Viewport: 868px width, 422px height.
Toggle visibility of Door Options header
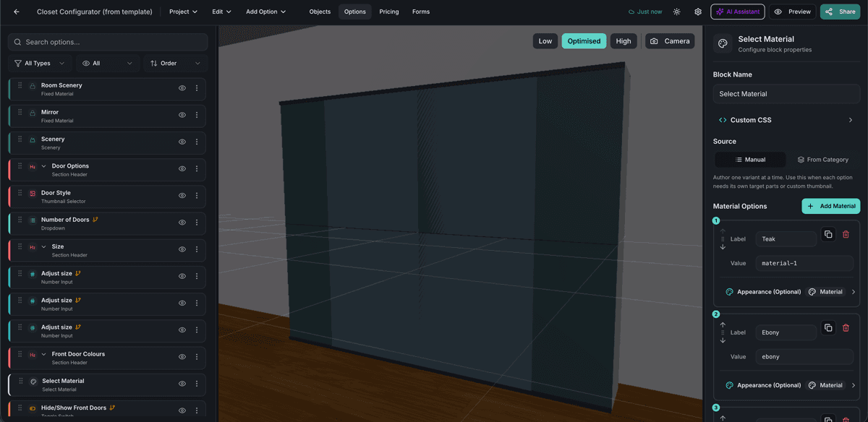click(182, 168)
